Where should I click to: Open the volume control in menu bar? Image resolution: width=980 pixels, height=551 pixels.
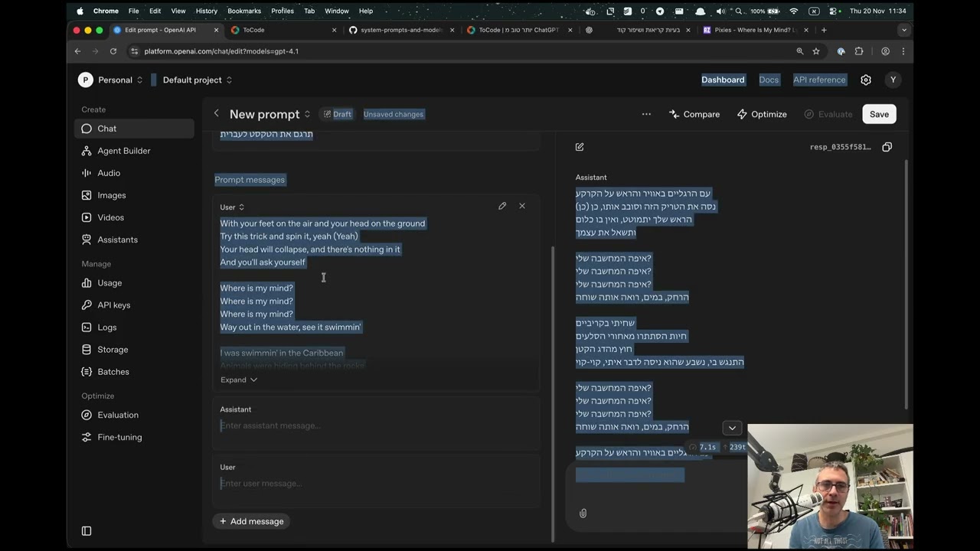[720, 11]
